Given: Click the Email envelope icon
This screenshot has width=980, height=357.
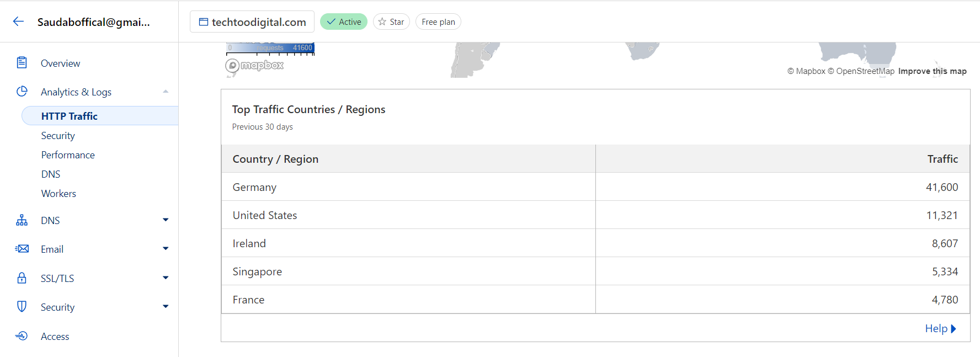Looking at the screenshot, I should [x=22, y=249].
